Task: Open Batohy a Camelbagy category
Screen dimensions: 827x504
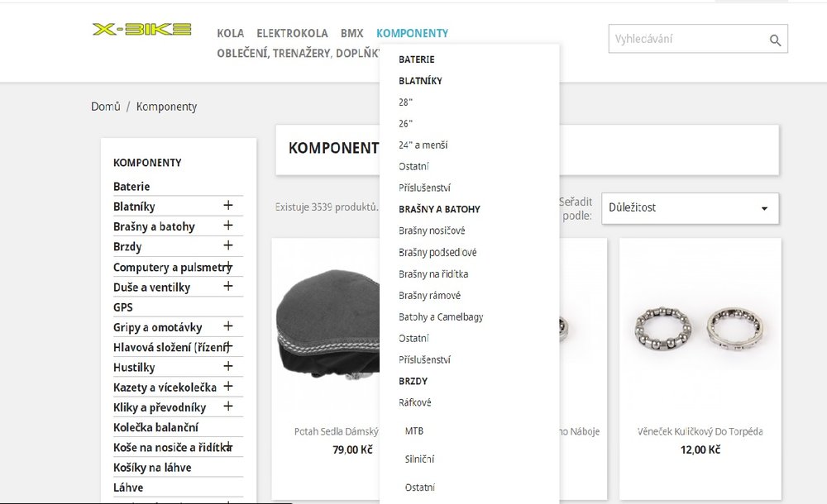Action: pyautogui.click(x=441, y=316)
